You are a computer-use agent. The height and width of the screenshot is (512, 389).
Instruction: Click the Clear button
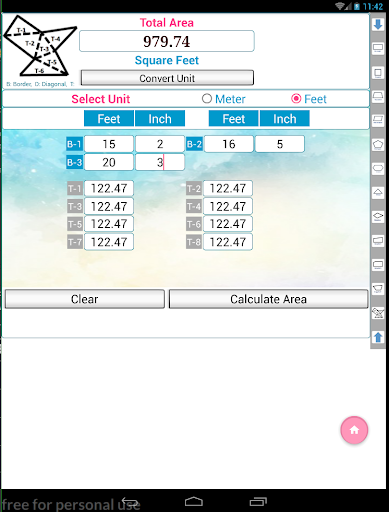point(85,299)
